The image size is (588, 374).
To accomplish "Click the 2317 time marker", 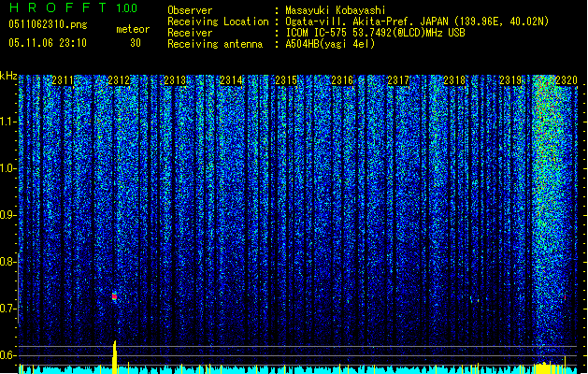I will 398,80.
